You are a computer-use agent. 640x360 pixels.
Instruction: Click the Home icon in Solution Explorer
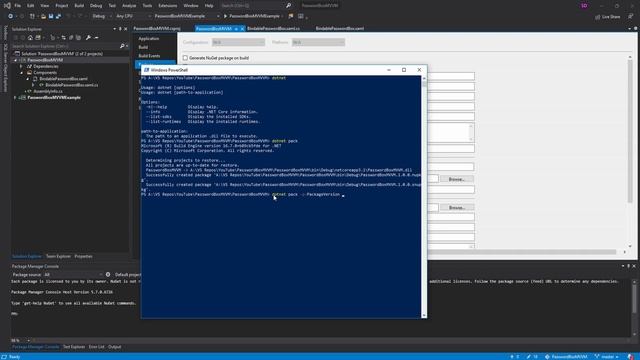pos(30,38)
